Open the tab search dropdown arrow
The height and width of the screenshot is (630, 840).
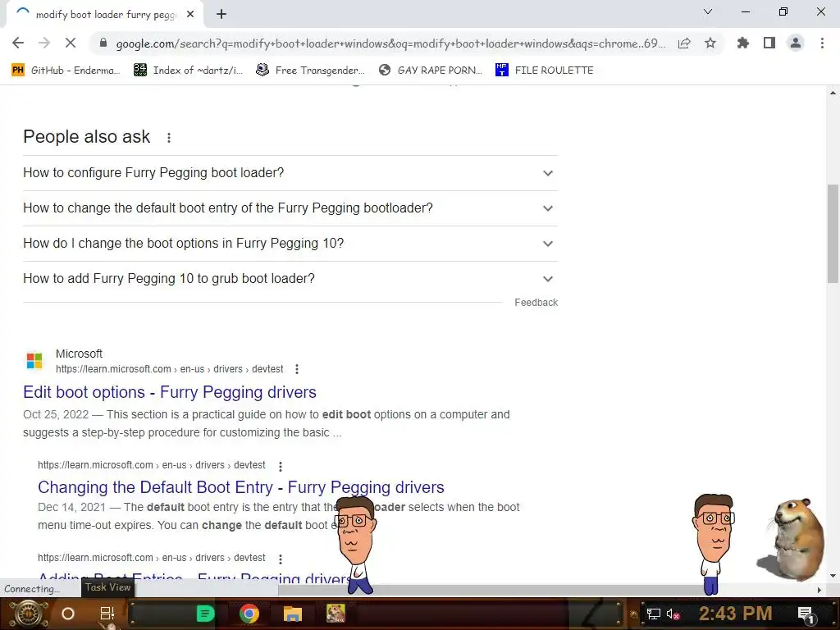point(708,11)
